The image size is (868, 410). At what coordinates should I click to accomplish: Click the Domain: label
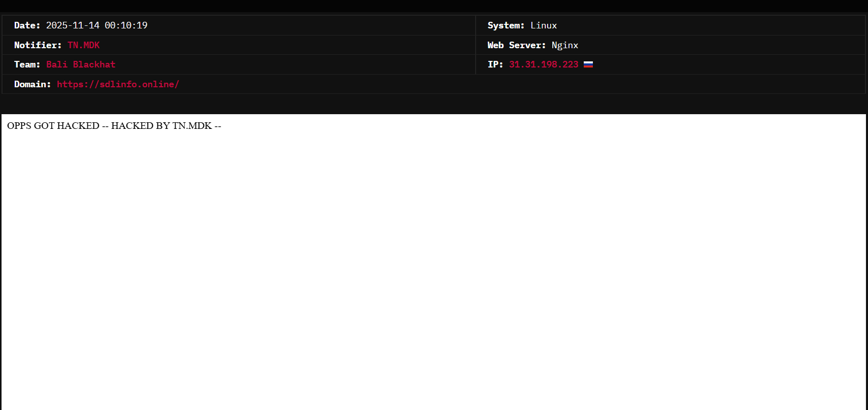point(32,84)
